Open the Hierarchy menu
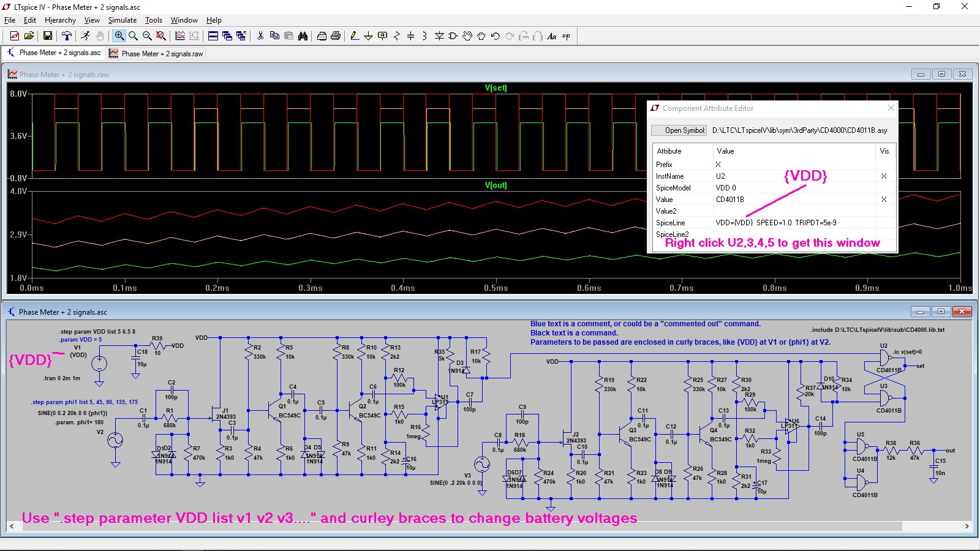This screenshot has height=551, width=980. [60, 20]
